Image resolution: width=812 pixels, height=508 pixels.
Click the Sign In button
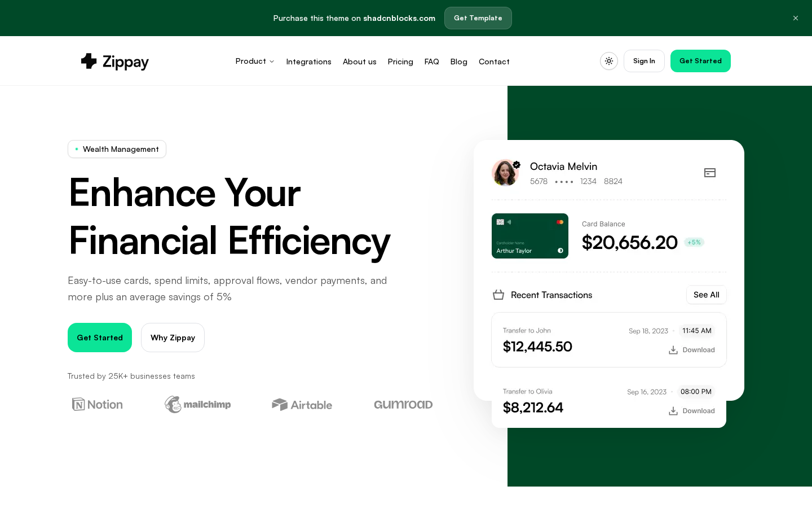[x=644, y=61]
